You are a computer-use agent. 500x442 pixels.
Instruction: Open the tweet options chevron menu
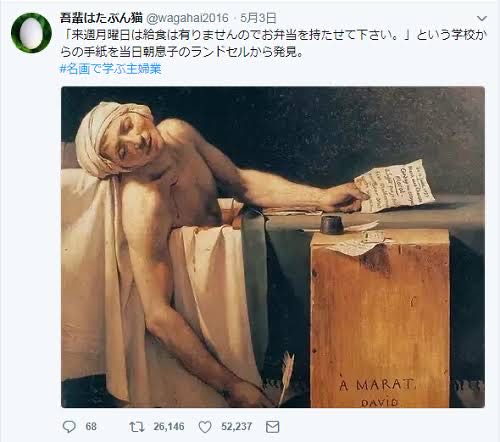point(482,19)
